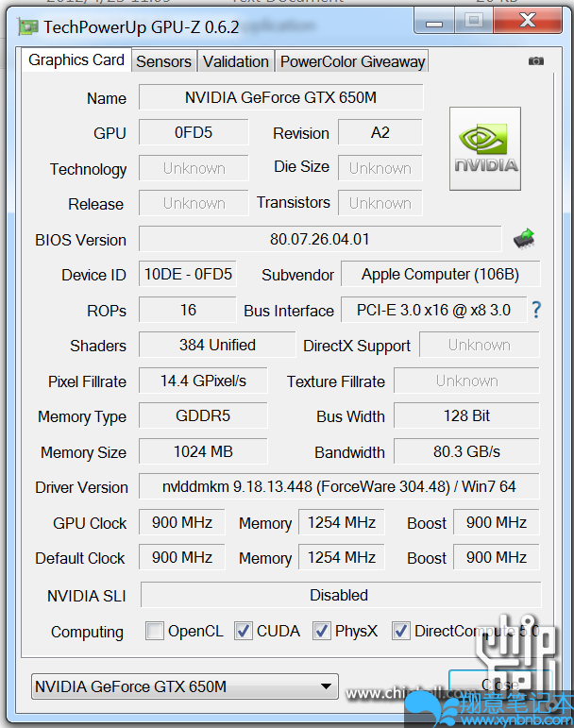Click the PCI-E 3.0 x16 bus field
Image resolution: width=574 pixels, height=728 pixels.
(x=434, y=310)
